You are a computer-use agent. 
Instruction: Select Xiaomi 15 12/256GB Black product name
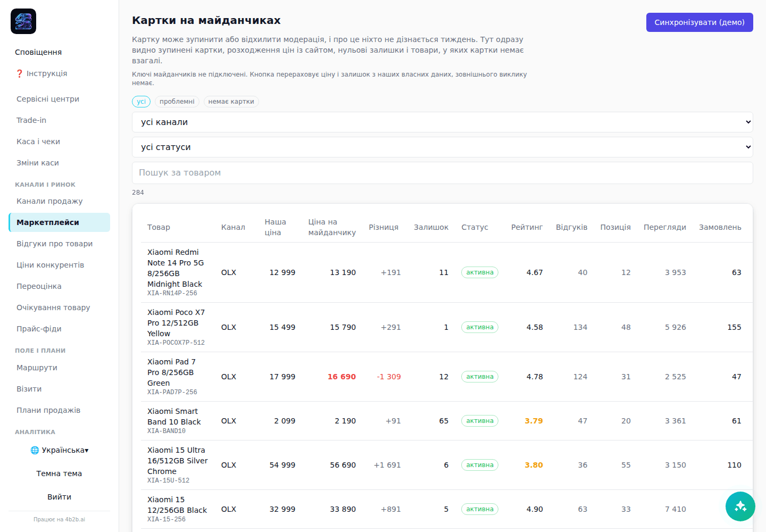(177, 505)
